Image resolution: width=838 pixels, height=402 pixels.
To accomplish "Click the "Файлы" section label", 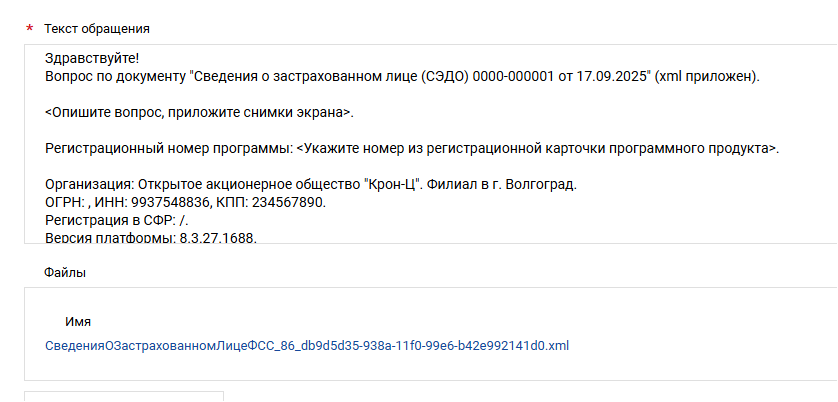I will 64,271.
